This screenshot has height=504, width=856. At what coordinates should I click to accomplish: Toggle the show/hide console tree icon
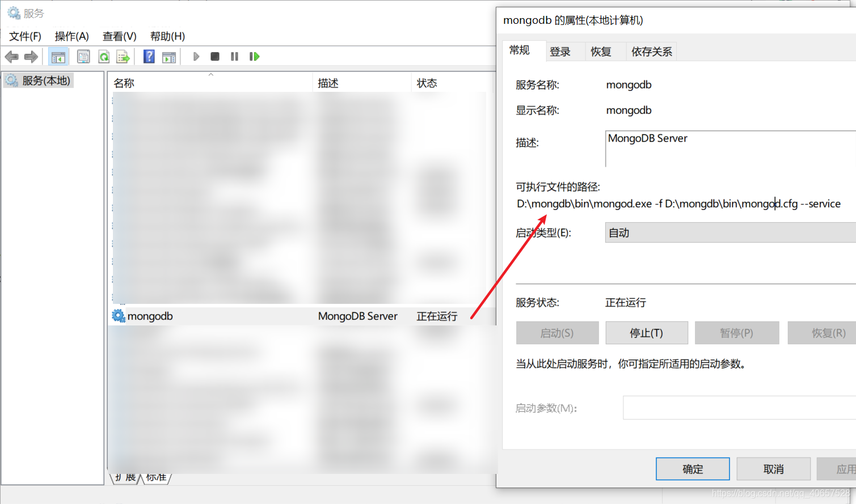[x=58, y=57]
